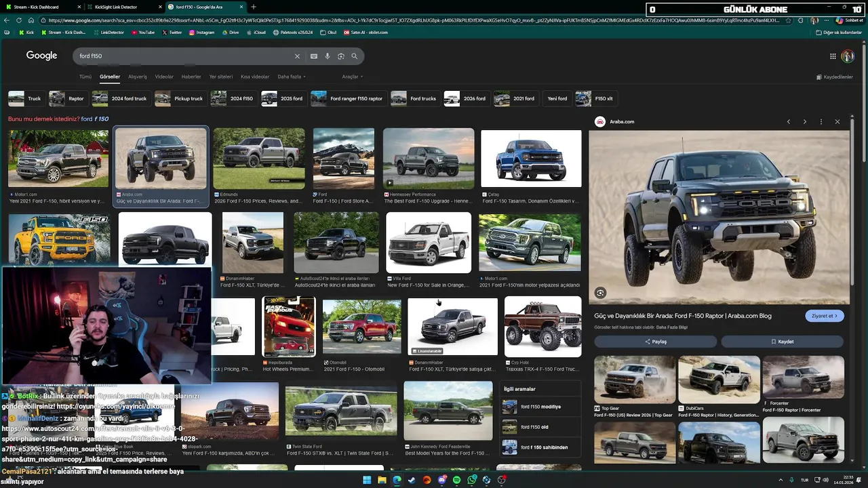Switch to Tümü results tab
This screenshot has height=488, width=868.
click(x=85, y=77)
